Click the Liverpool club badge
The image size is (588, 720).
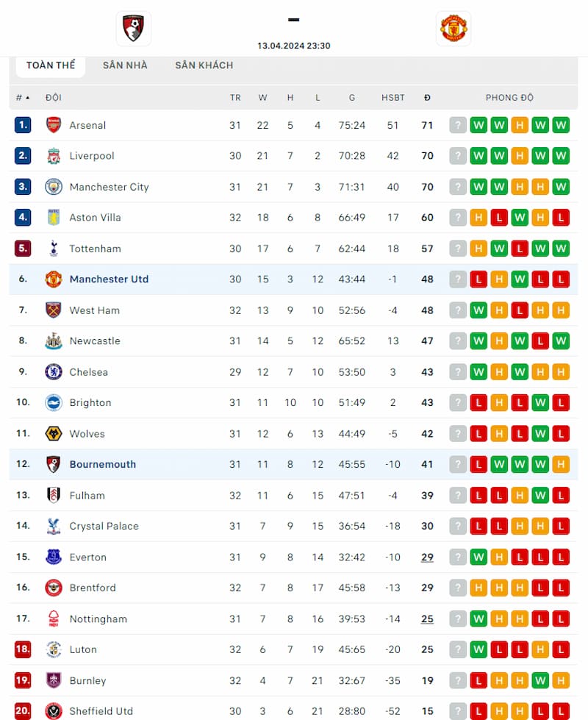point(53,155)
